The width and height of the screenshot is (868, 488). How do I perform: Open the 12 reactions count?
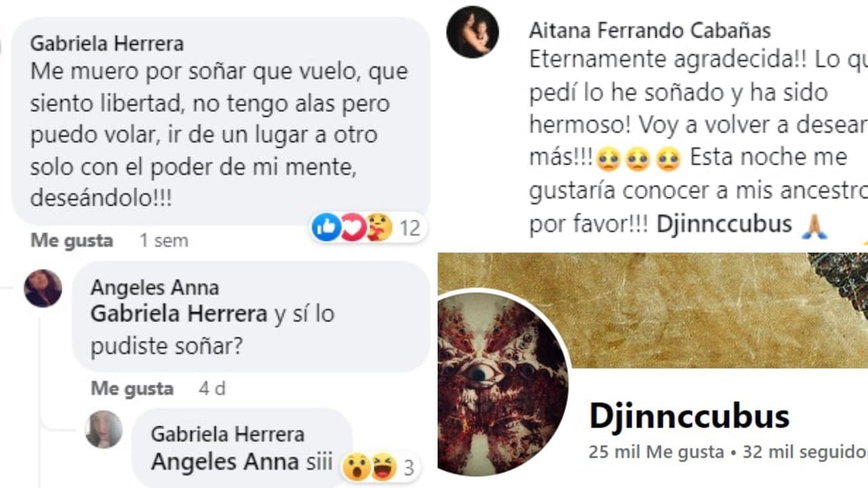coord(410,228)
